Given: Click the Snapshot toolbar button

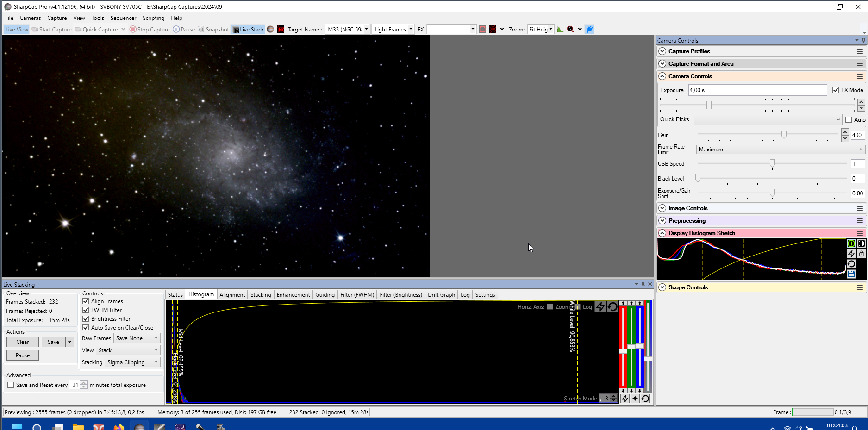Looking at the screenshot, I should click(213, 29).
